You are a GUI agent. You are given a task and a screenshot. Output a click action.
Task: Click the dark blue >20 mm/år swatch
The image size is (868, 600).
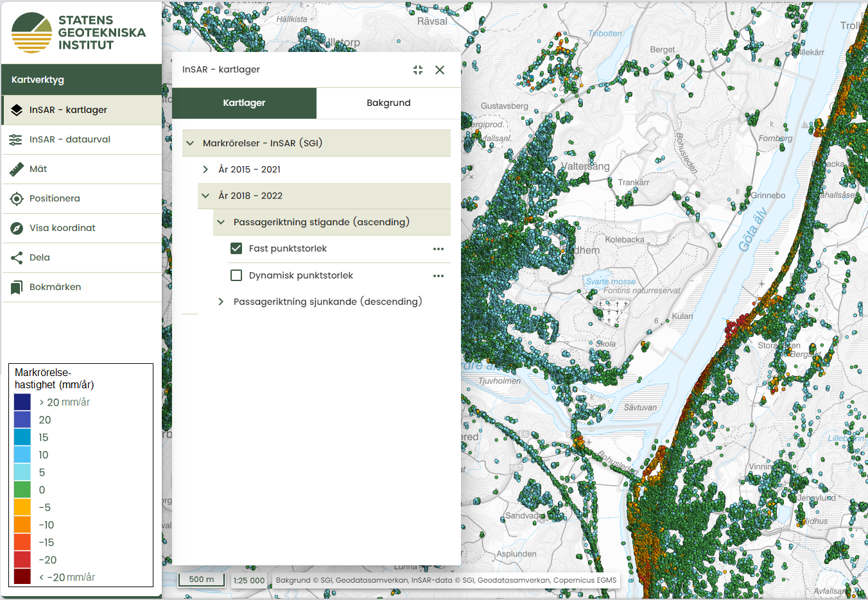22,402
